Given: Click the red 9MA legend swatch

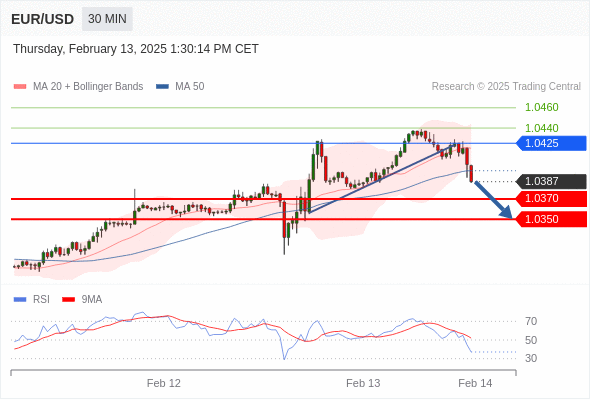Looking at the screenshot, I should pyautogui.click(x=68, y=300).
